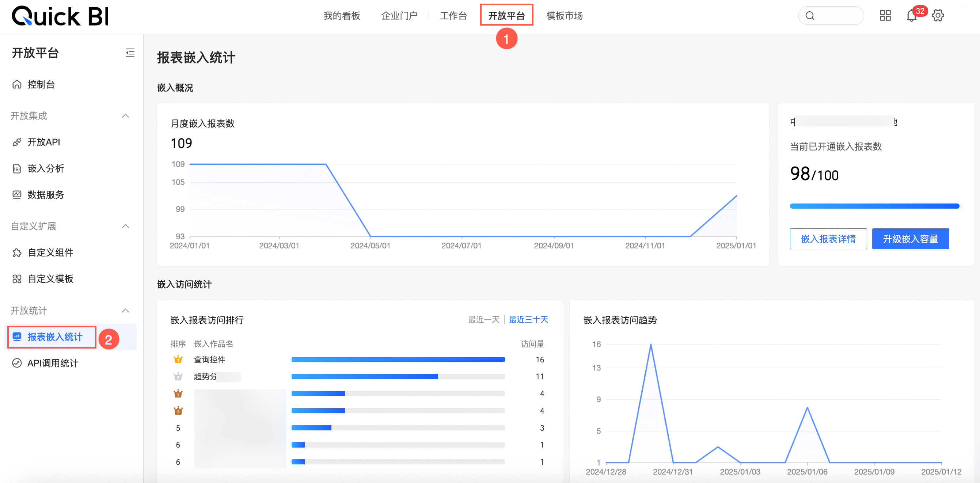Click 嵌入报表详情 button
980x483 pixels.
pos(828,239)
